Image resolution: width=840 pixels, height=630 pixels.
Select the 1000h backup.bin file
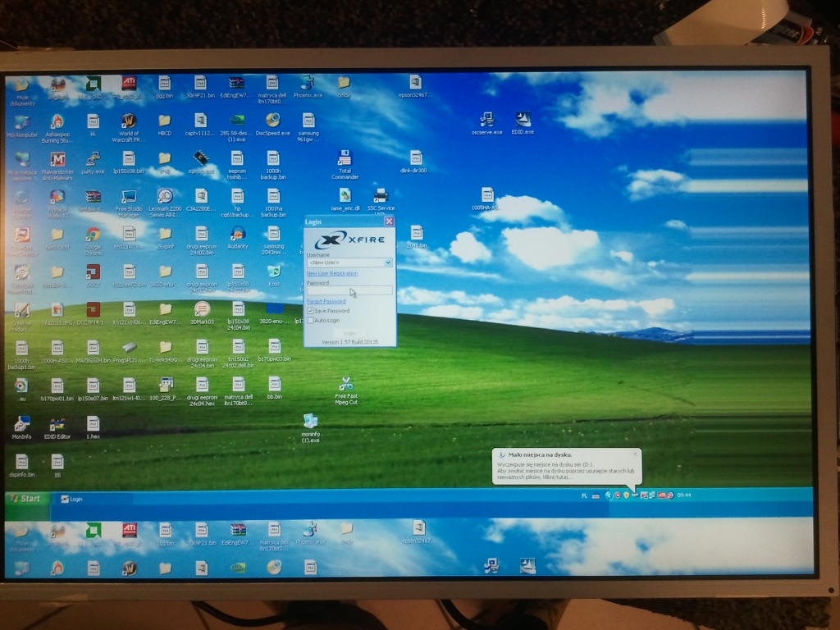coord(273,166)
